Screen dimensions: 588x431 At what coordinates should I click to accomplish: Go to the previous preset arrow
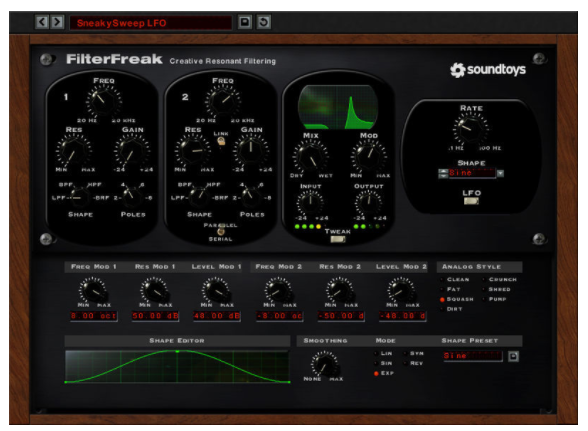(x=42, y=22)
